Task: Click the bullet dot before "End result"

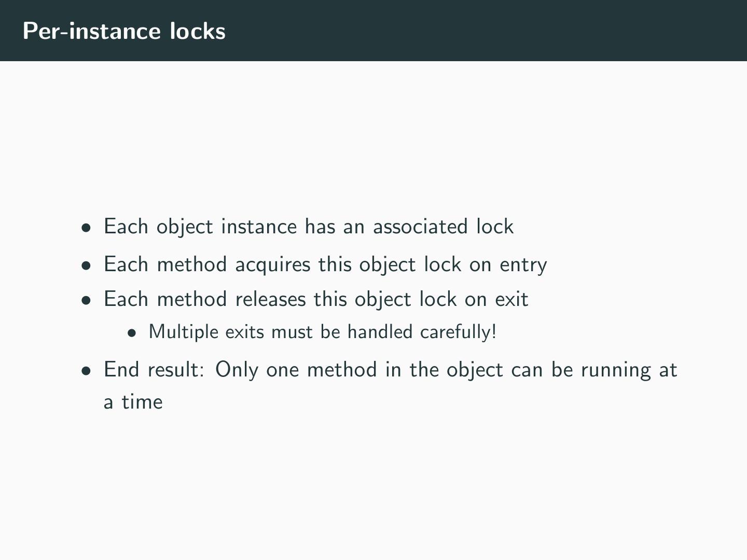Action: coord(86,370)
